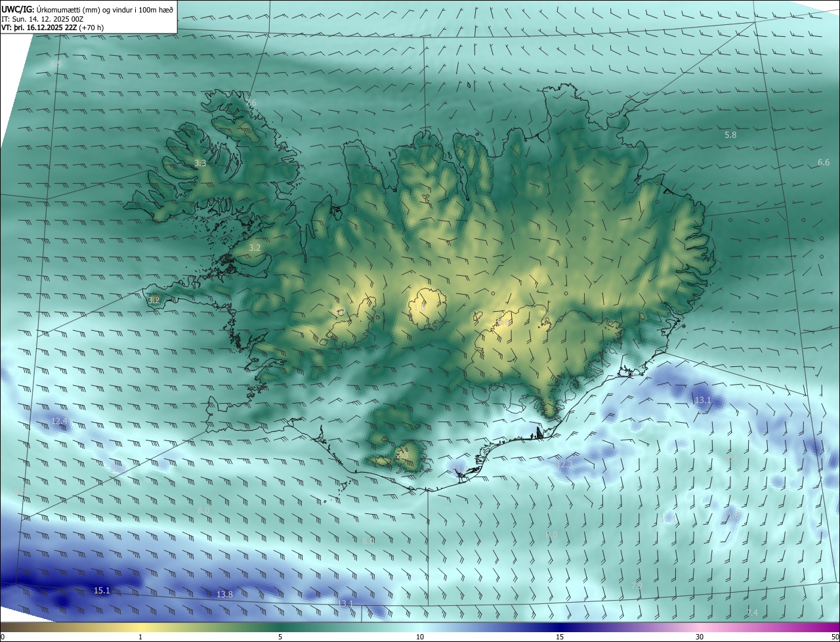Click the 0 tick on the color scale
Screen dimensions: 840x642
3,637
